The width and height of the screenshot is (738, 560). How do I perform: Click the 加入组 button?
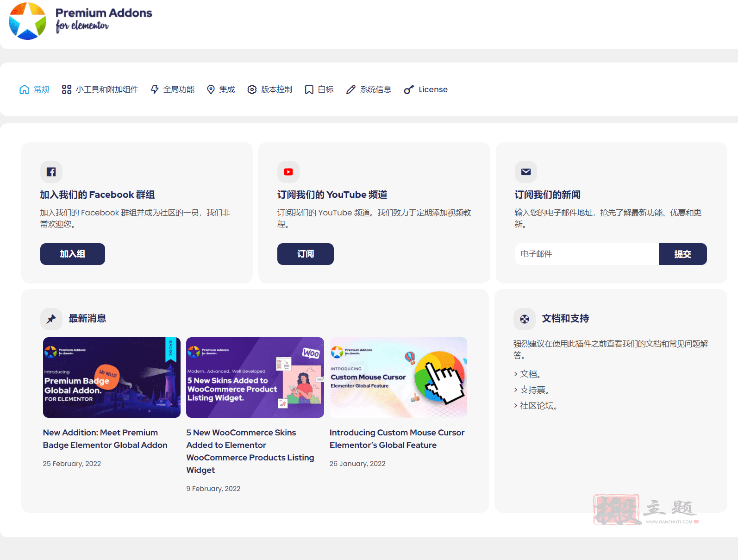[x=73, y=254]
